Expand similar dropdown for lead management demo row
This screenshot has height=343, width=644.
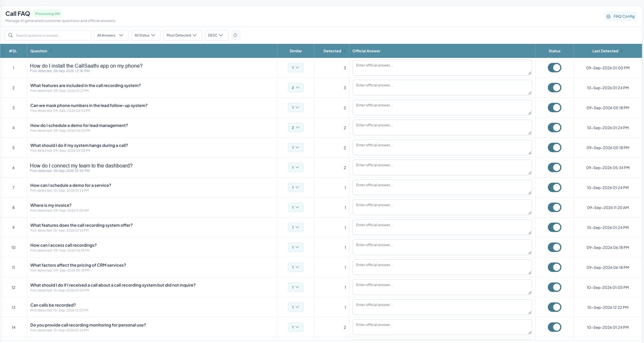coord(295,128)
